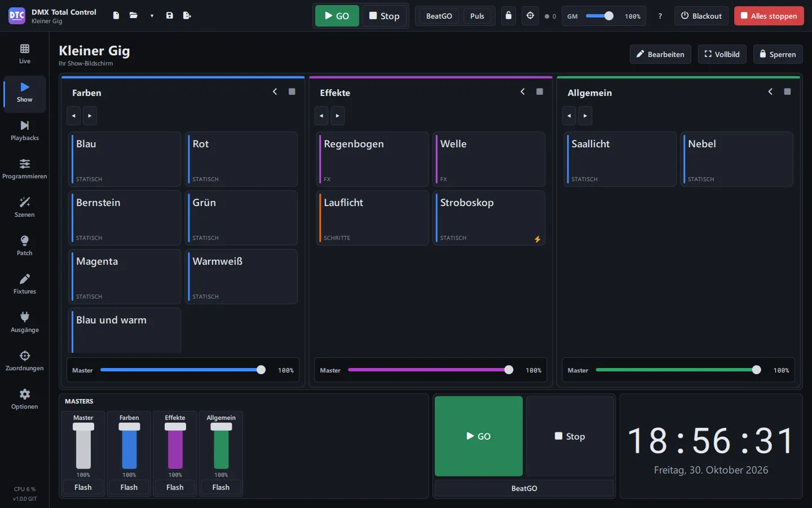
Task: Go to previous page in Effekte panel
Action: [321, 116]
